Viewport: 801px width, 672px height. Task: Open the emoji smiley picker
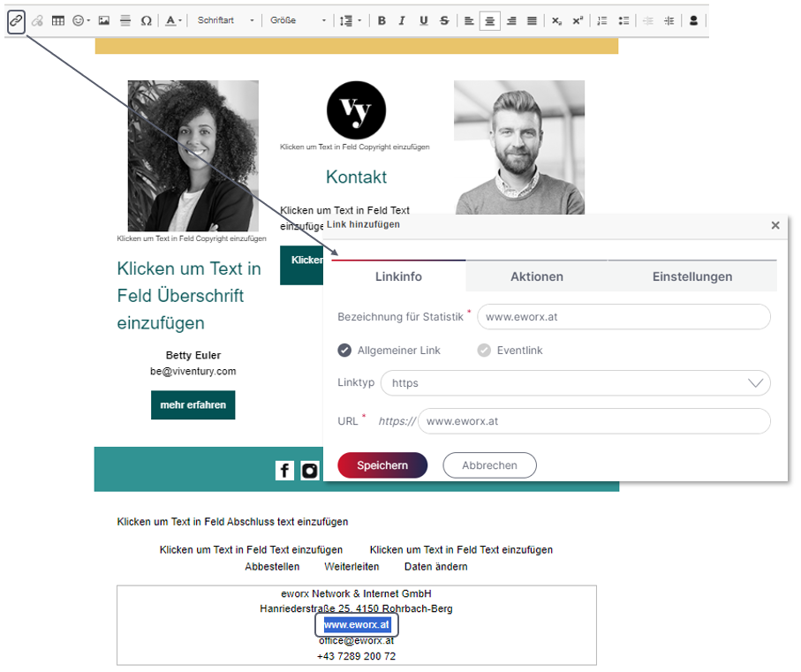80,21
